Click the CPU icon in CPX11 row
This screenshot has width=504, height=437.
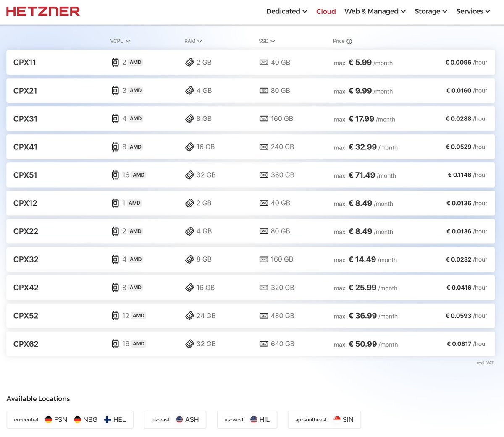[115, 63]
